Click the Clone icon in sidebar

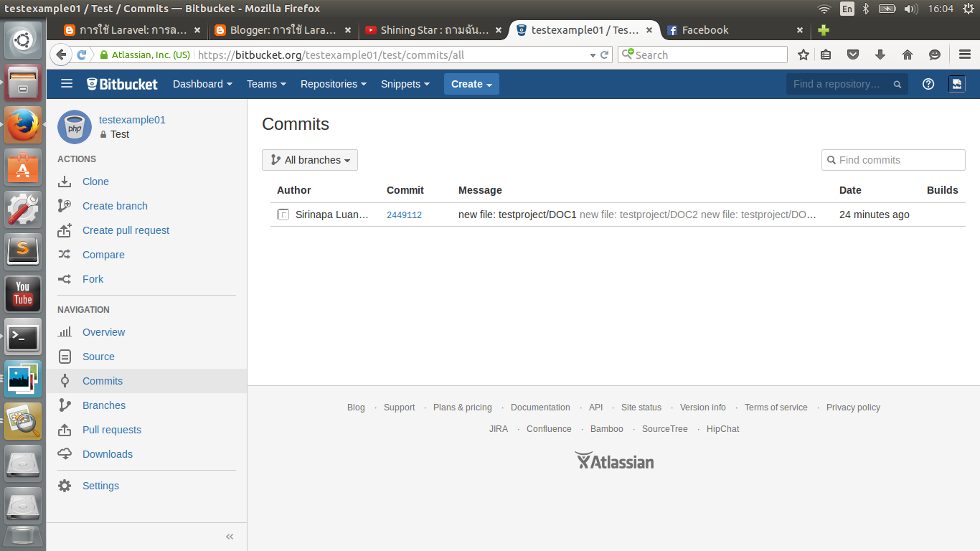65,182
